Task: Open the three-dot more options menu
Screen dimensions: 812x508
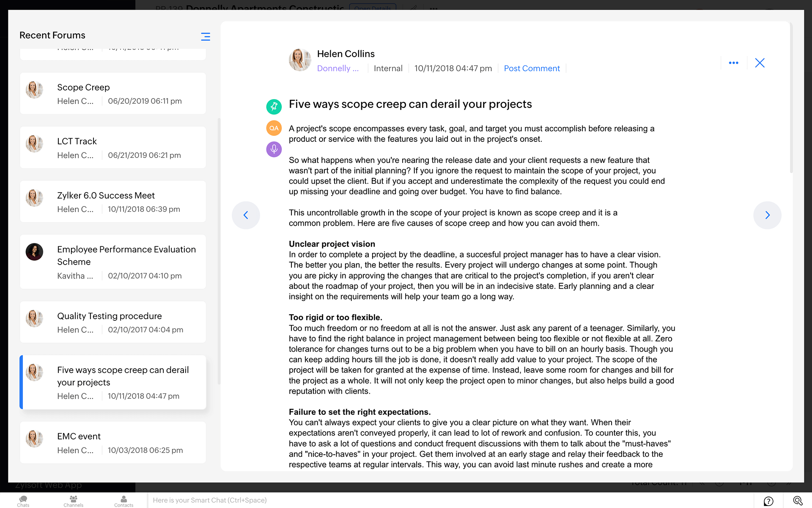Action: (733, 63)
